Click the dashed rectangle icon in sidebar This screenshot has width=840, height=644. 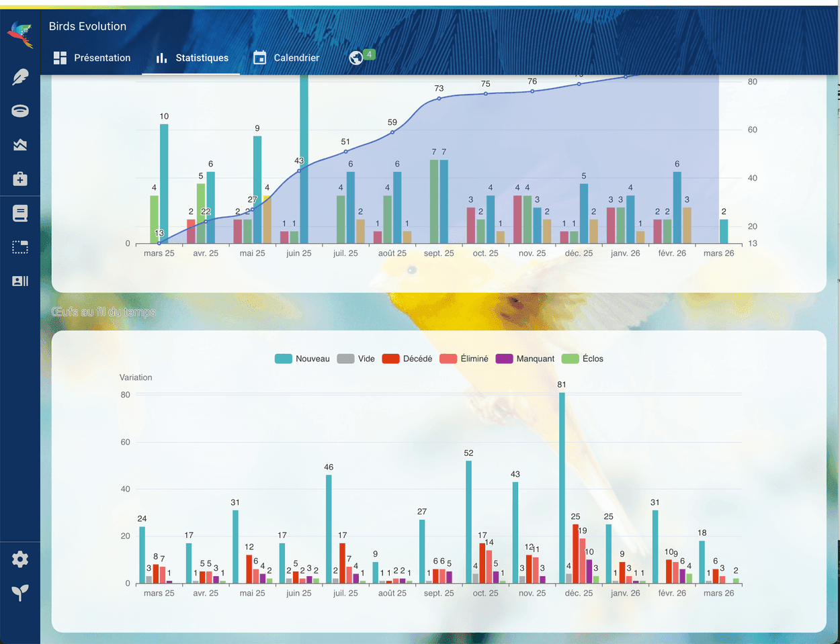(20, 247)
